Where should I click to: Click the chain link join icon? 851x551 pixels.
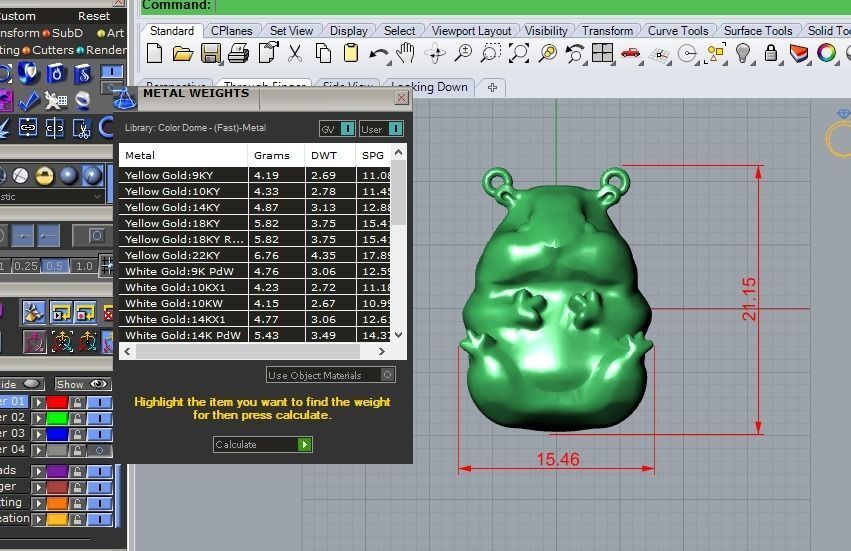(x=28, y=128)
